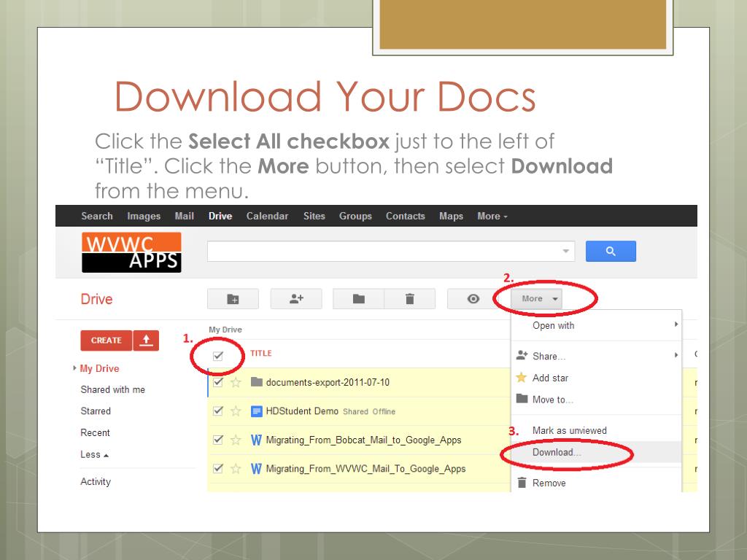Click the document icon of HDStudent Demo
The width and height of the screenshot is (747, 560).
coord(256,411)
